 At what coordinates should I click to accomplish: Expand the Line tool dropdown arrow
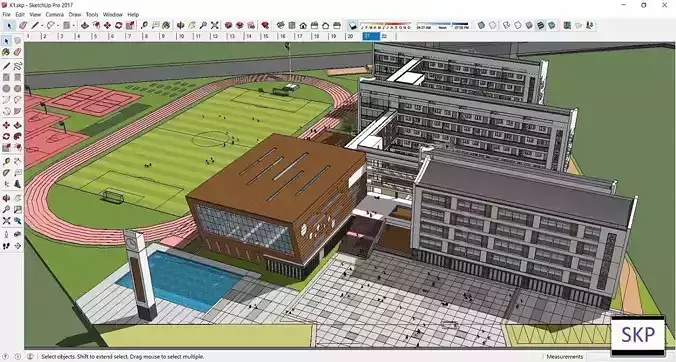pos(42,26)
